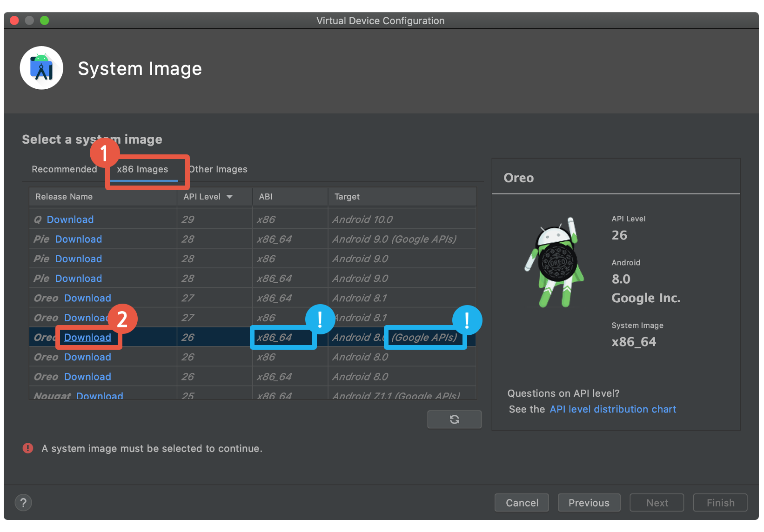764x532 pixels.
Task: Switch to the Recommended tab
Action: 64,169
